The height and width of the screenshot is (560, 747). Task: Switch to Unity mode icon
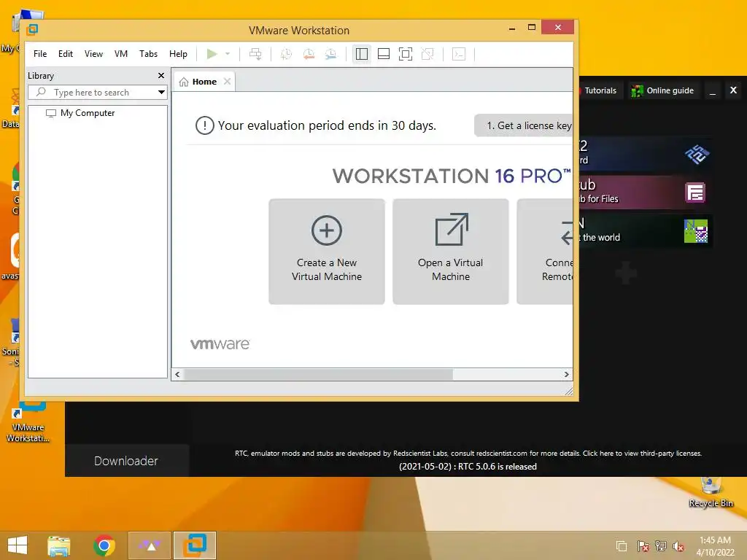click(x=427, y=54)
